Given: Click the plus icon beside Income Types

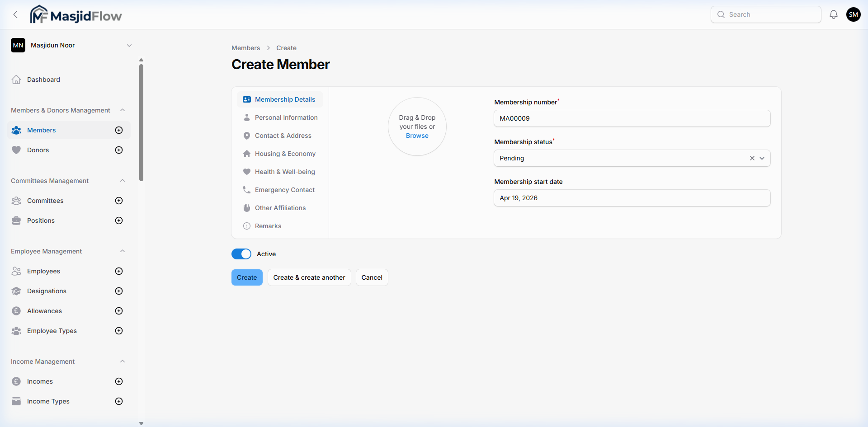Looking at the screenshot, I should click(118, 401).
